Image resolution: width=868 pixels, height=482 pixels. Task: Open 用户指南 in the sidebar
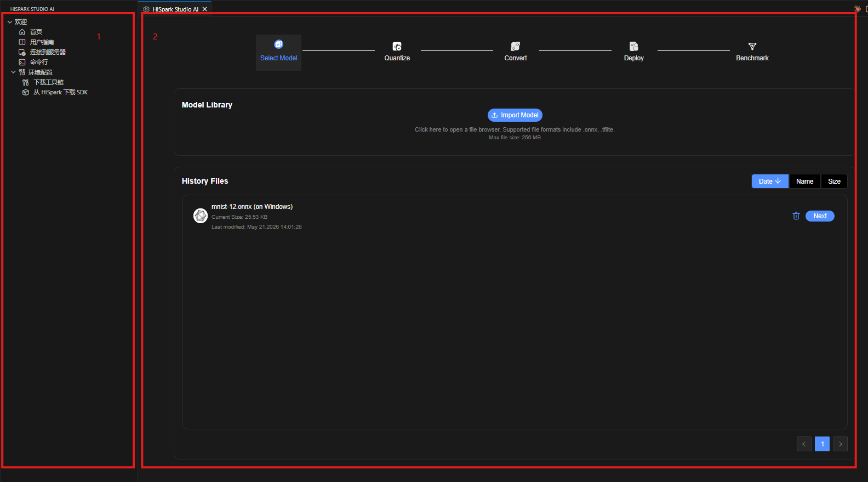[42, 42]
